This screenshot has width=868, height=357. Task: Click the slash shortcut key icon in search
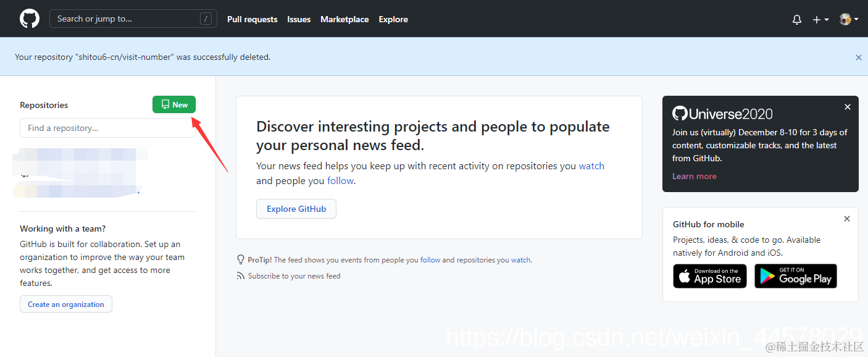click(206, 19)
